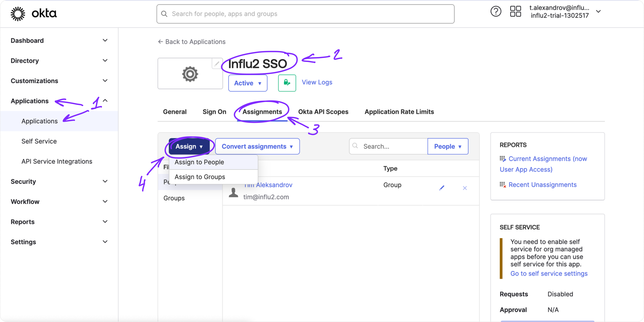Click the user avatar icon for tim@influ2.com
The height and width of the screenshot is (322, 644).
(233, 192)
